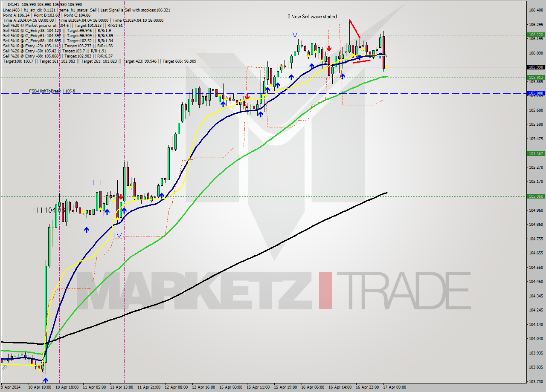Image resolution: width=546 pixels, height=392 pixels.
Task: Click the 104.960 price axis label
Action: (x=536, y=210)
